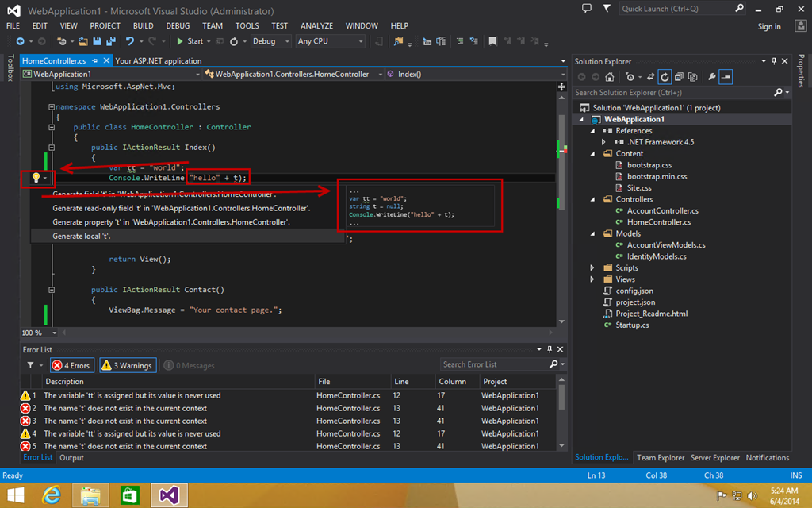812x508 pixels.
Task: Open the DEBUG menu
Action: point(178,26)
